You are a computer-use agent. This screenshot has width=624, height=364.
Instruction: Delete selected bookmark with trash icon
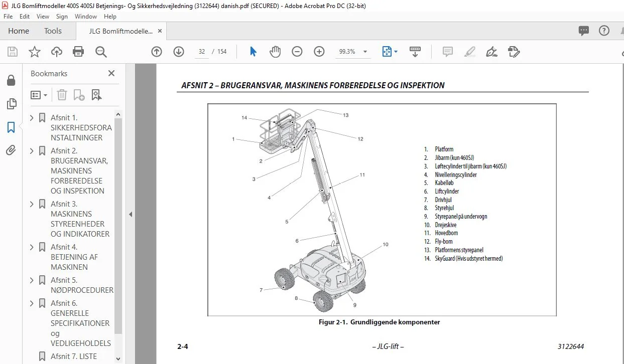pyautogui.click(x=62, y=95)
